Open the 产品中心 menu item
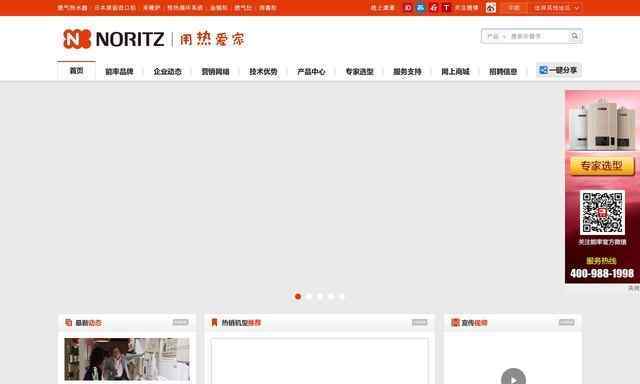This screenshot has width=640, height=384. click(311, 71)
